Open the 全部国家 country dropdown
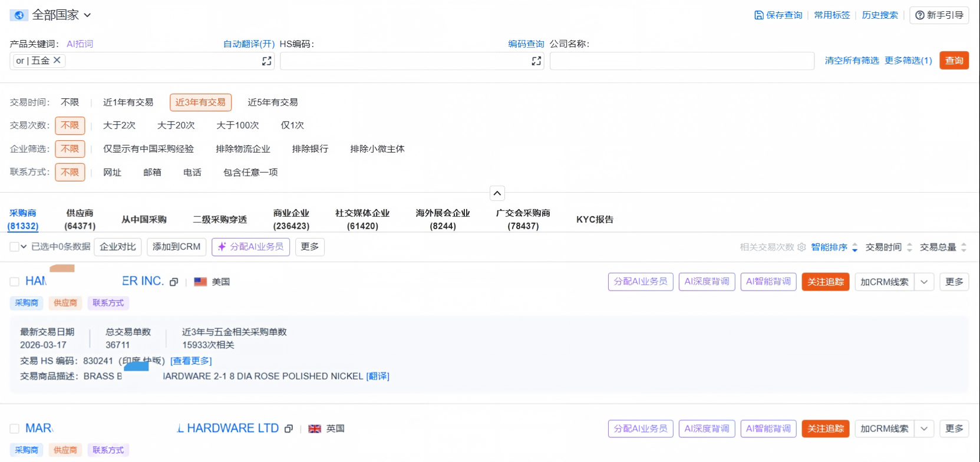 (x=62, y=15)
